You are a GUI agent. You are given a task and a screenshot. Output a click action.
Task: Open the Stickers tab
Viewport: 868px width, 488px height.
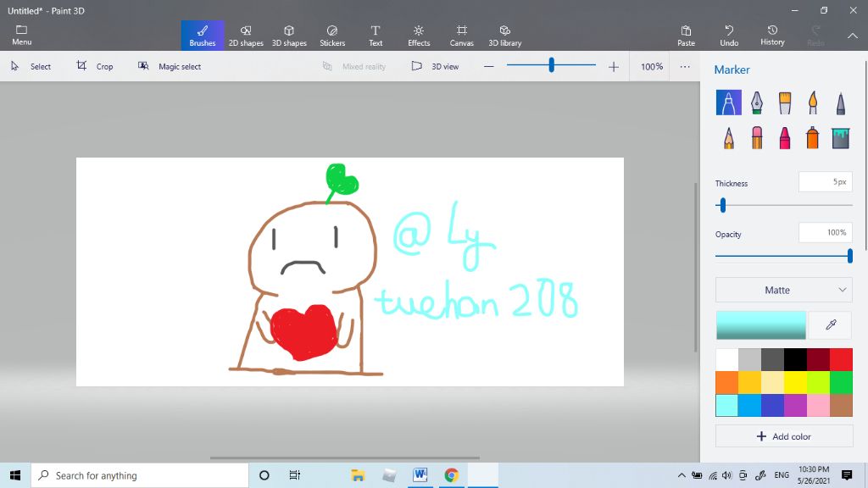332,36
